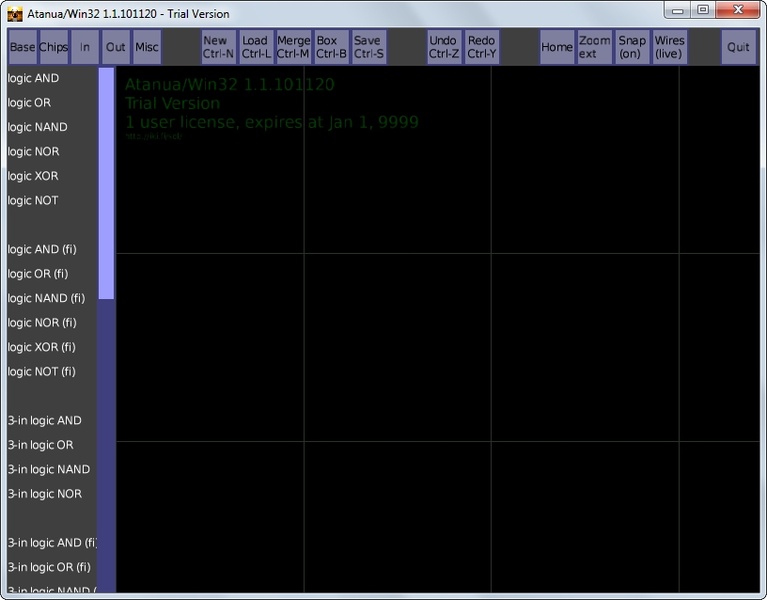
Task: Click Undo Ctrl-Z in the toolbar
Action: (444, 47)
